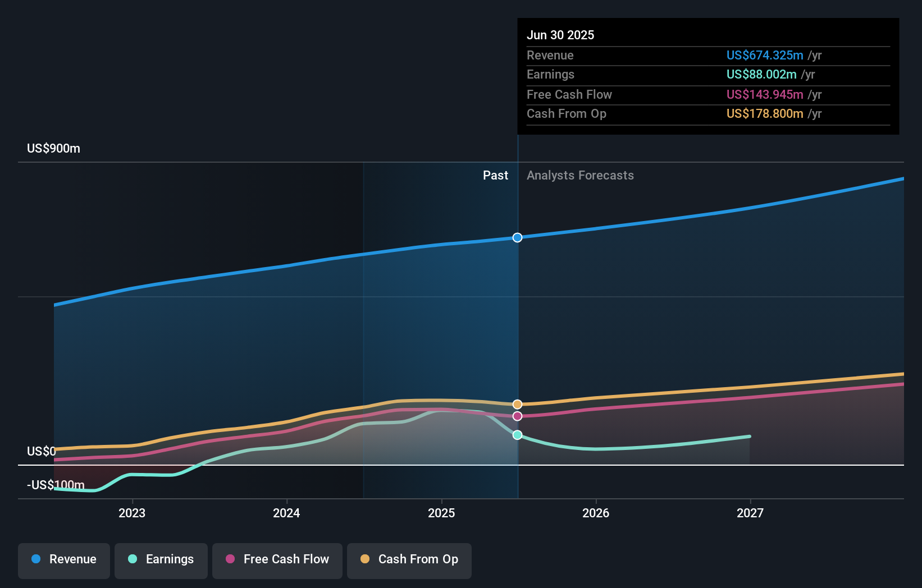Select the 2025 x-axis label
Screen dimensions: 922x588
[x=441, y=513]
